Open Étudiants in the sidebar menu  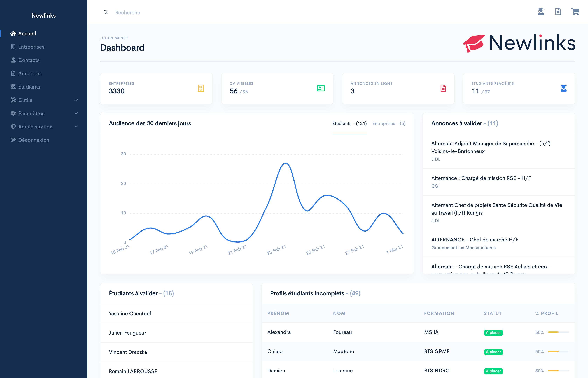coord(29,86)
